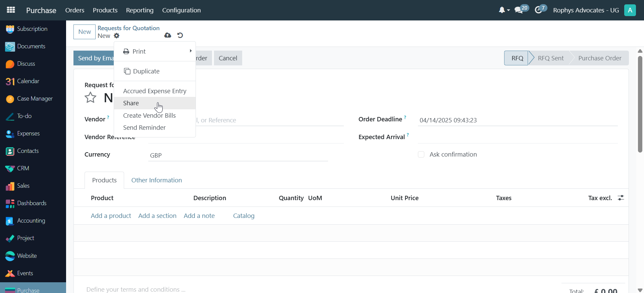Open To-do app in sidebar

point(33,116)
